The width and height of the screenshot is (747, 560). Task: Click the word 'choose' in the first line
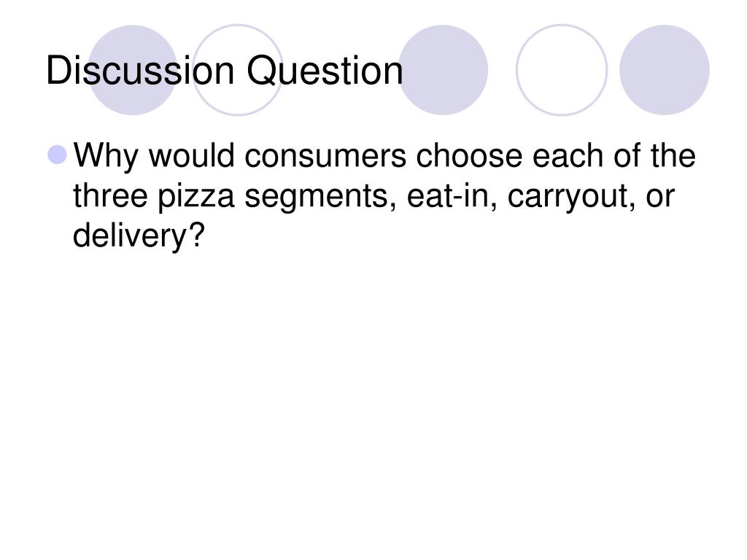tap(469, 155)
